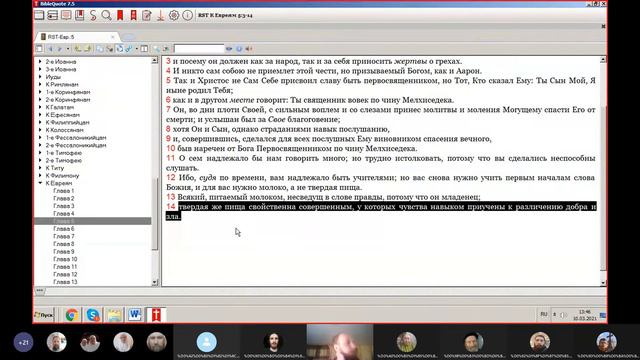Screen dimensions: 640x360
Task: Toggle the two-column view icon
Action: [x=144, y=49]
